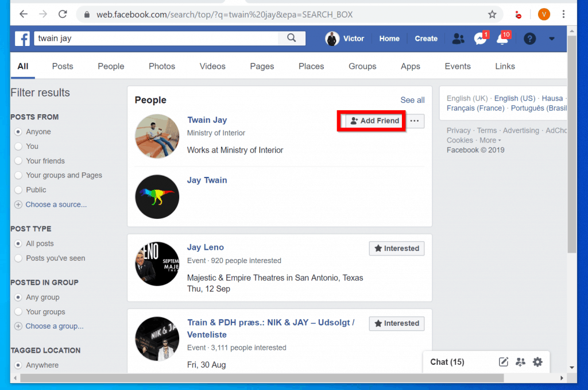
Task: Open Jay Twain's rainbow dinosaur thumbnail
Action: pyautogui.click(x=157, y=197)
